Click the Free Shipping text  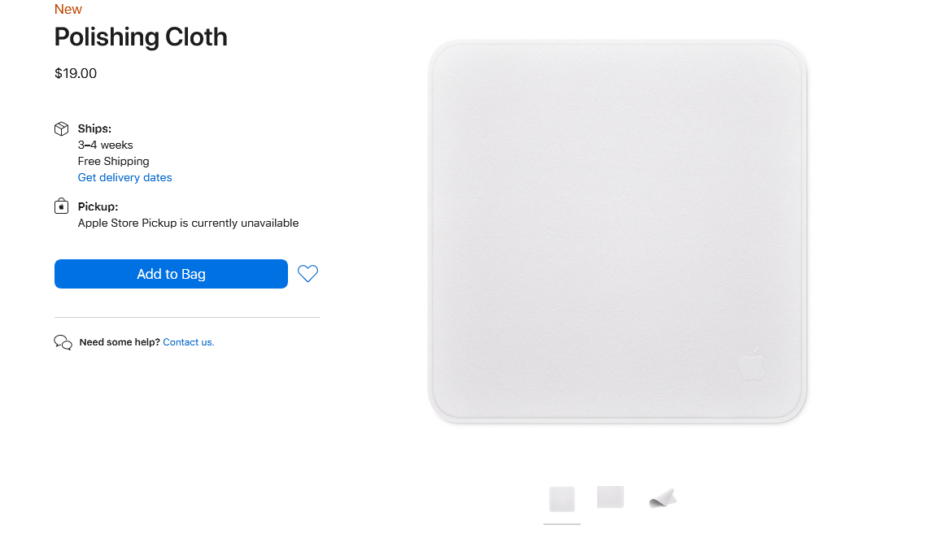[x=114, y=161]
